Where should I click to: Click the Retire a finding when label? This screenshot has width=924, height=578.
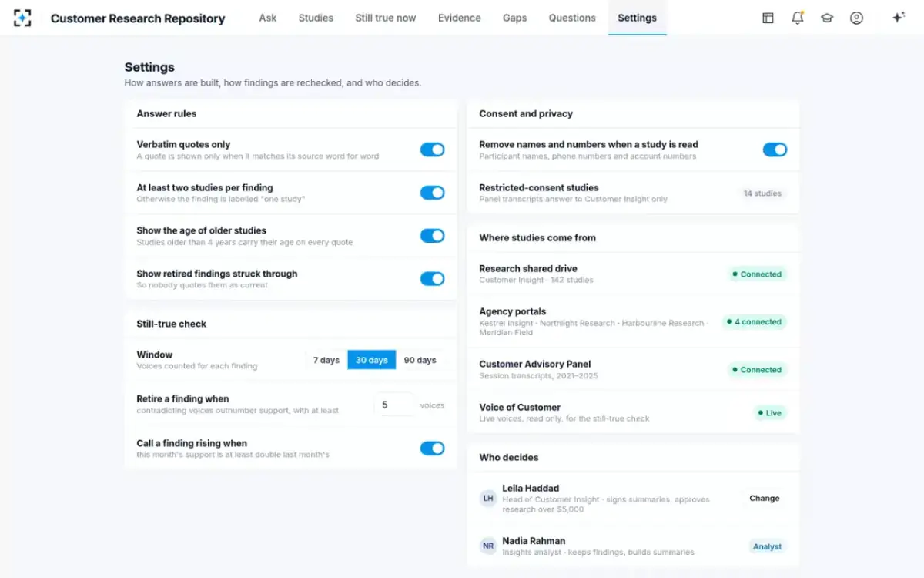(182, 398)
